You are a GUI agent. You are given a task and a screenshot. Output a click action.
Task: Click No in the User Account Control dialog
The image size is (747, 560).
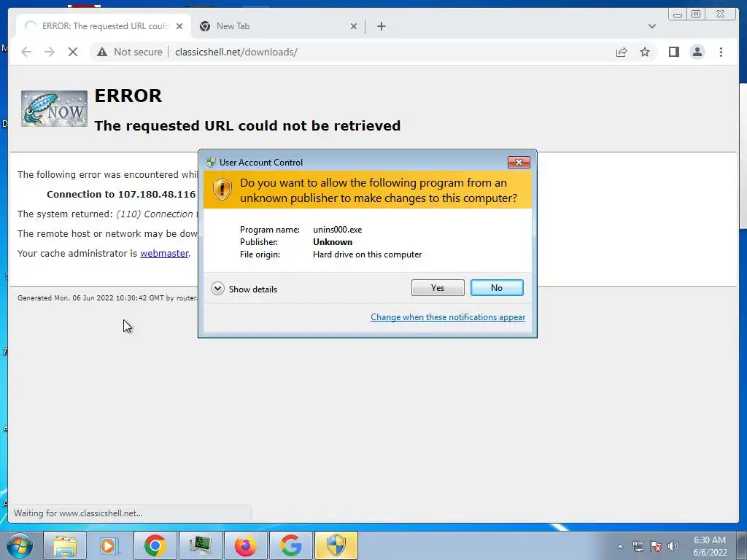click(x=497, y=287)
